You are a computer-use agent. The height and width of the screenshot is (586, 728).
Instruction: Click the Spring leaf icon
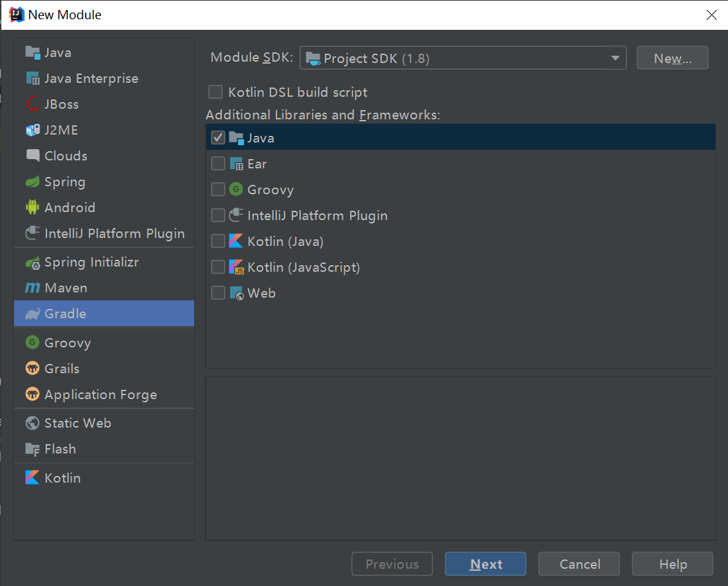pyautogui.click(x=32, y=182)
